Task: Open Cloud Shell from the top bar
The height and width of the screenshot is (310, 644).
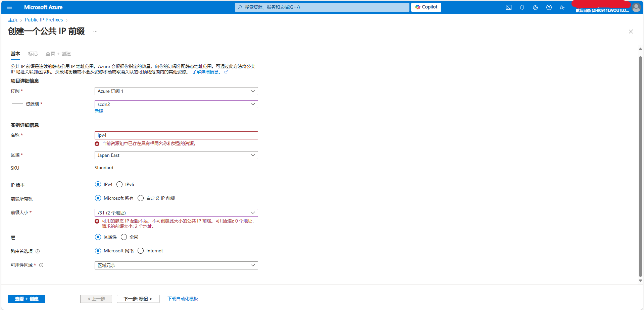Action: 509,7
